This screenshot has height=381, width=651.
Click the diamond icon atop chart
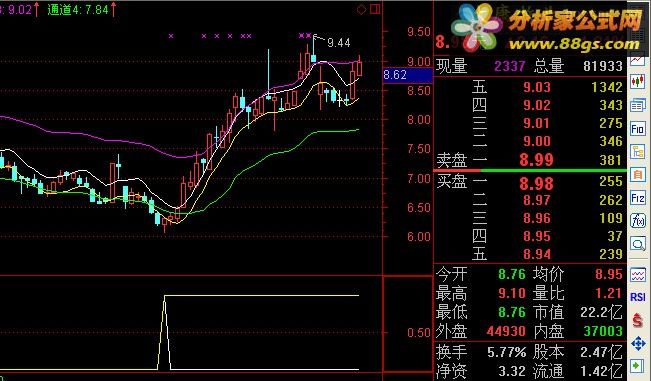[362, 10]
